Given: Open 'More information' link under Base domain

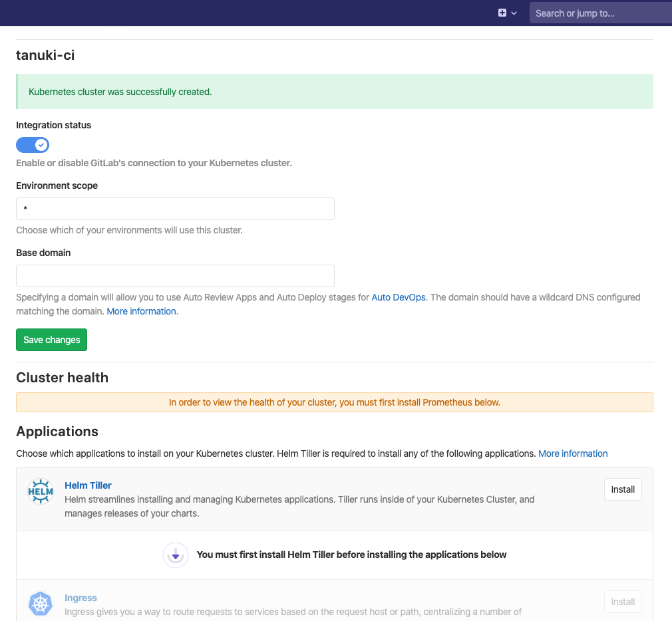Looking at the screenshot, I should 141,311.
